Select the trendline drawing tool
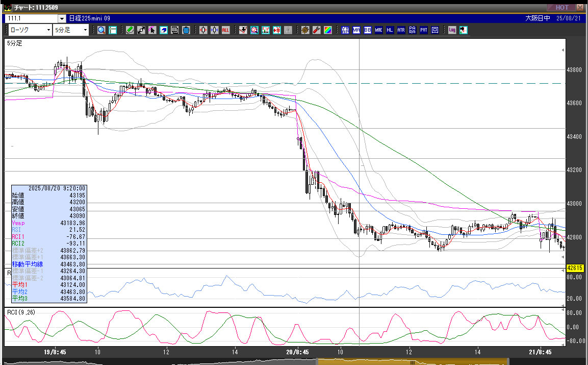The image size is (588, 365). (141, 30)
